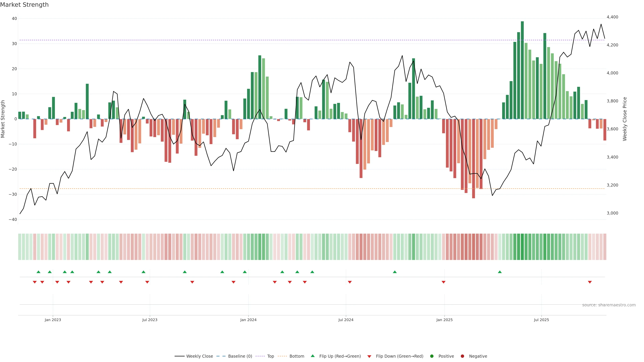The image size is (644, 362).
Task: Click the rightmost green flip-up marker in 2025
Action: tap(500, 272)
